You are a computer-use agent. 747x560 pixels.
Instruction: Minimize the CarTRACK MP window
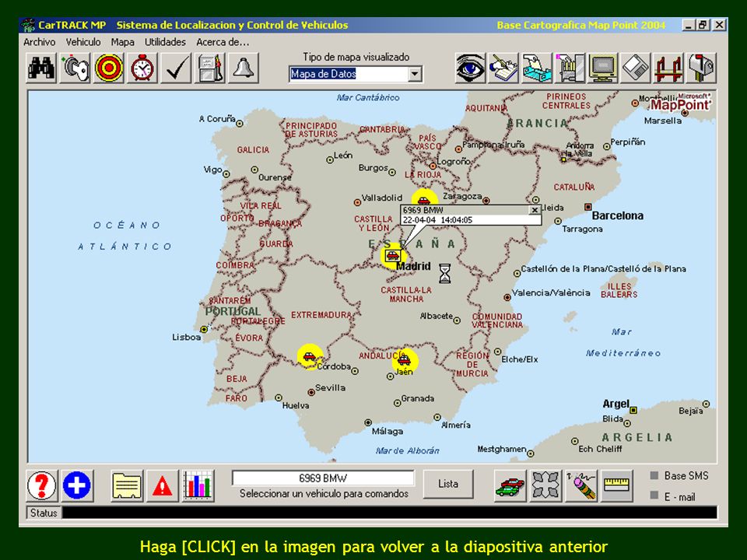(x=688, y=25)
